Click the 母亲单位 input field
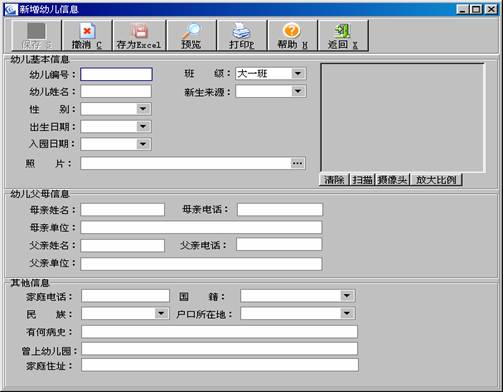The image size is (503, 392). 201,227
